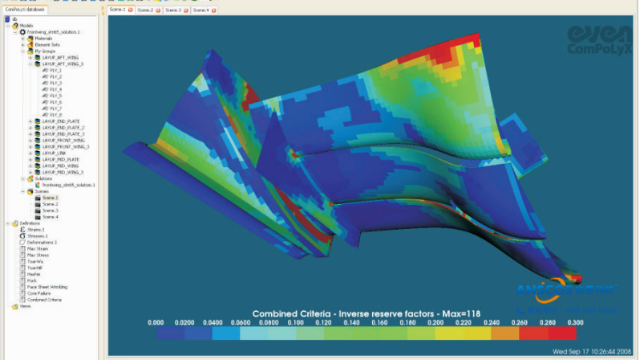Viewport: 640px width, 360px height.
Task: Click the yellow 0.200 legend color band
Action: click(x=449, y=333)
